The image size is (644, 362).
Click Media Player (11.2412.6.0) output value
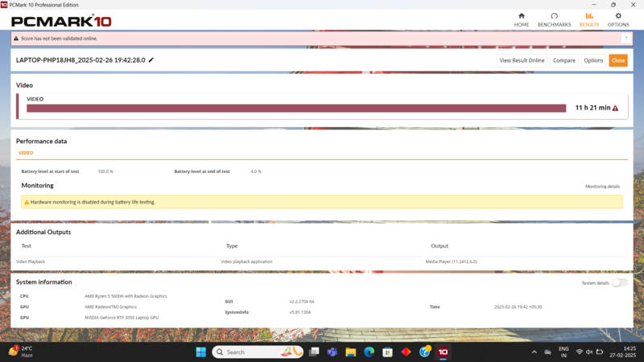pos(451,261)
